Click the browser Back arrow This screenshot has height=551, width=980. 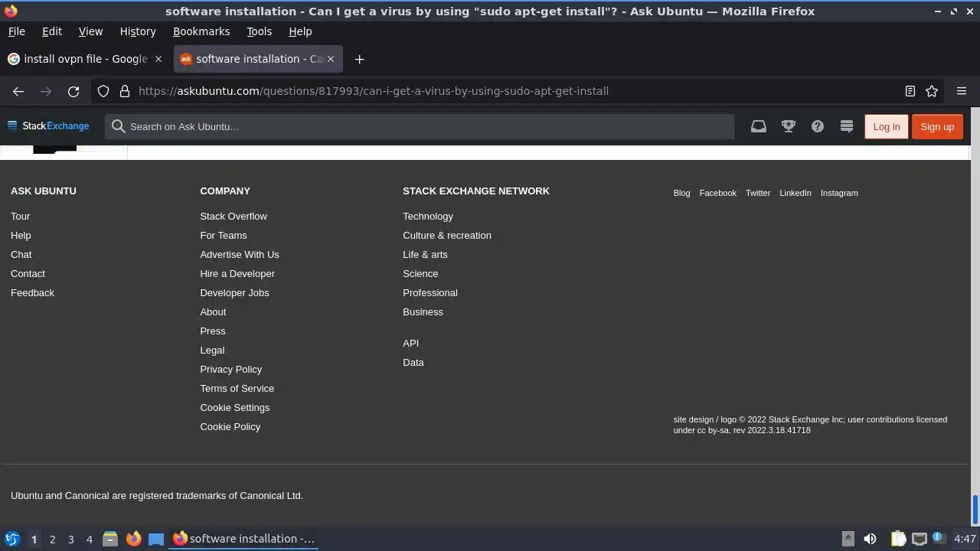[18, 91]
